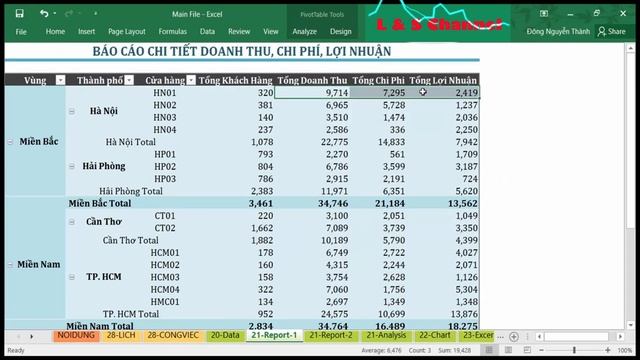Viewport: 640px width, 360px height.
Task: Open the PivotTable Analyze tab
Action: 304,31
